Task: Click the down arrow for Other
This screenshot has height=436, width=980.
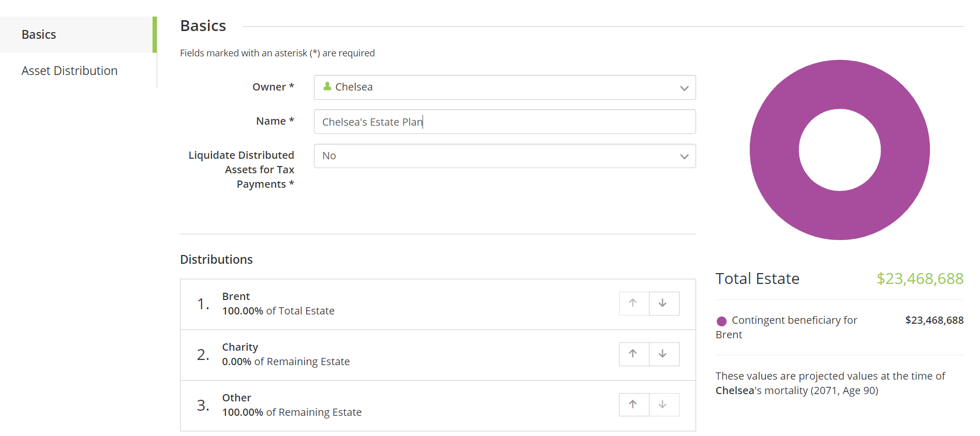Action: tap(664, 404)
